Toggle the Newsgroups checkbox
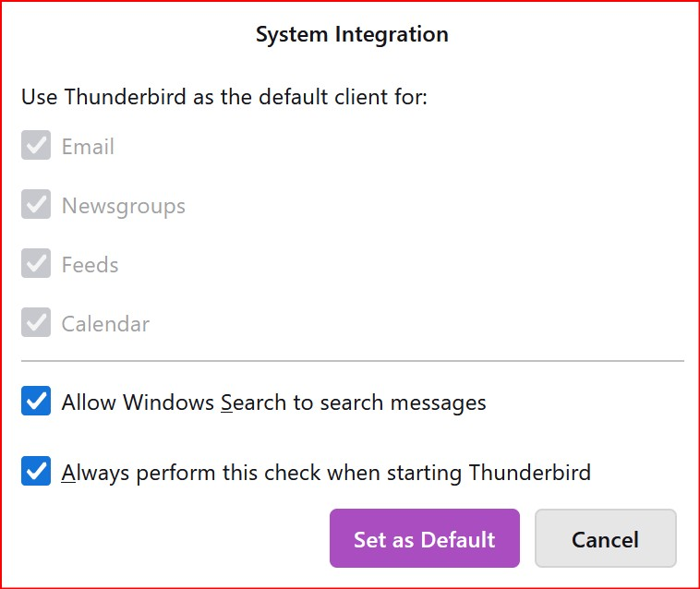 click(36, 206)
